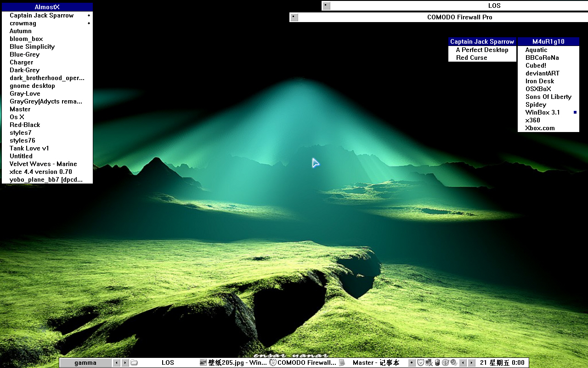Click the square button on COMODO Firewall Pro titlebar
This screenshot has width=588, height=368.
pyautogui.click(x=294, y=17)
